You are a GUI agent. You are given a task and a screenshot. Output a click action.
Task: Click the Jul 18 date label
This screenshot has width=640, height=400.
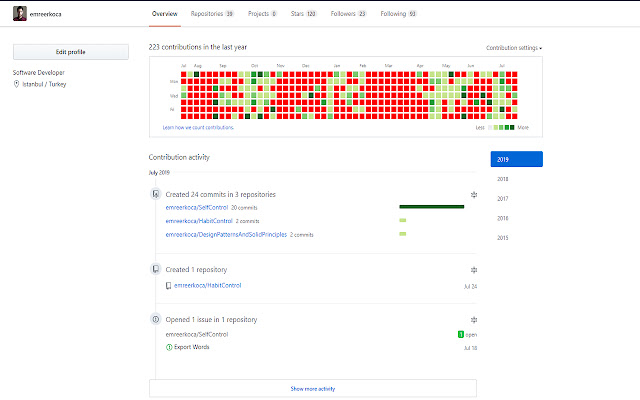tap(470, 348)
